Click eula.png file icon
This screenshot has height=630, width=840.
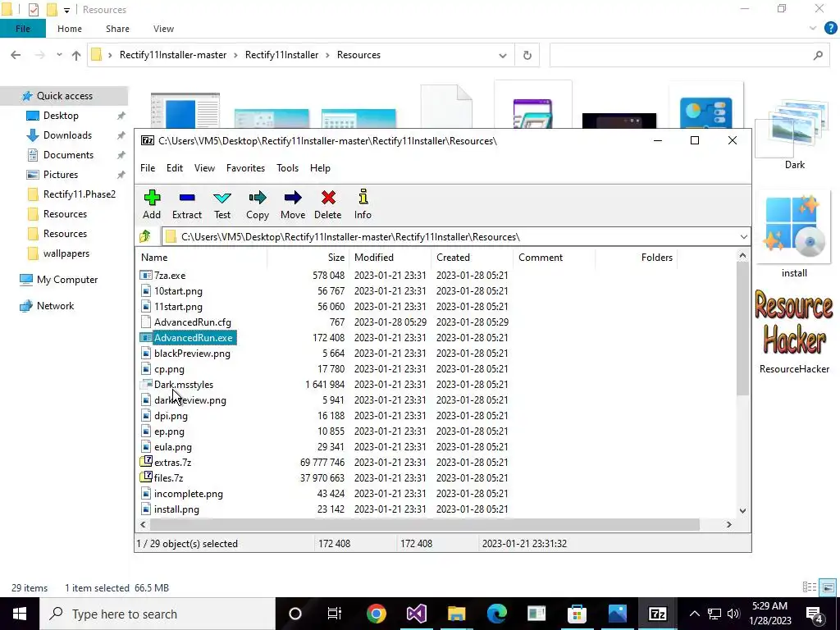coord(146,446)
